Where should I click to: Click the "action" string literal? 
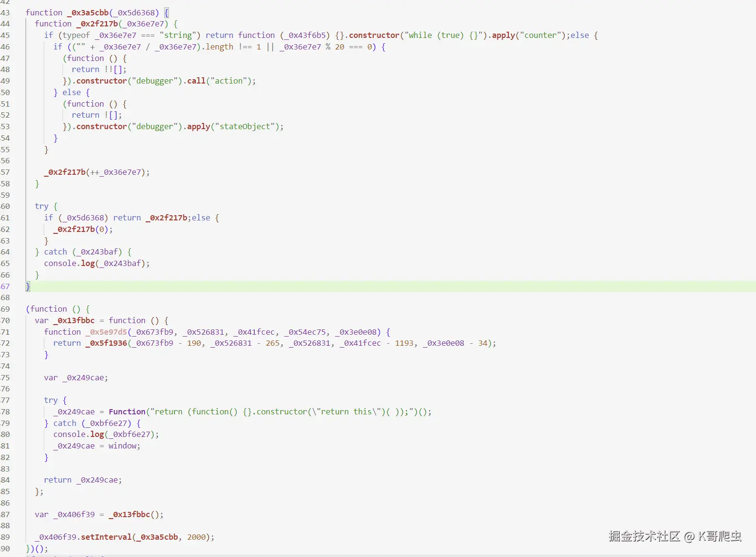(x=228, y=81)
